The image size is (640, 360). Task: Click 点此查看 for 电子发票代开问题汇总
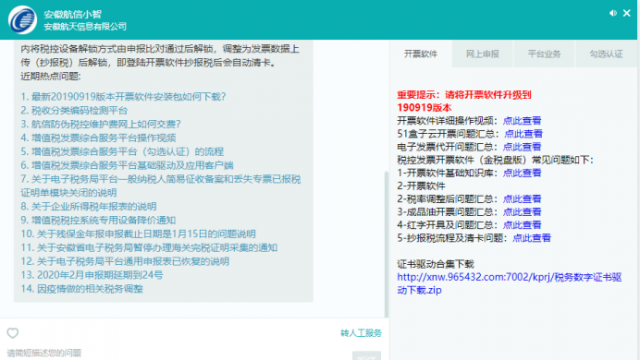[x=522, y=147]
